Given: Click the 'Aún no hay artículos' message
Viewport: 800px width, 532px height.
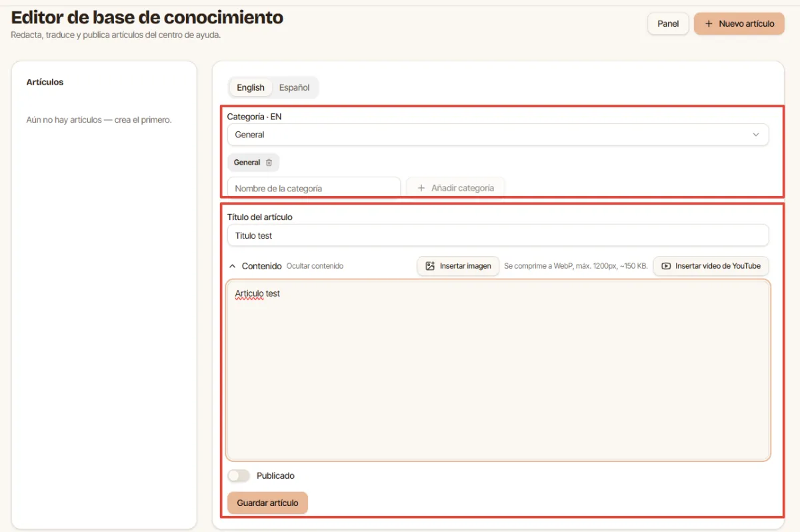Looking at the screenshot, I should [99, 120].
